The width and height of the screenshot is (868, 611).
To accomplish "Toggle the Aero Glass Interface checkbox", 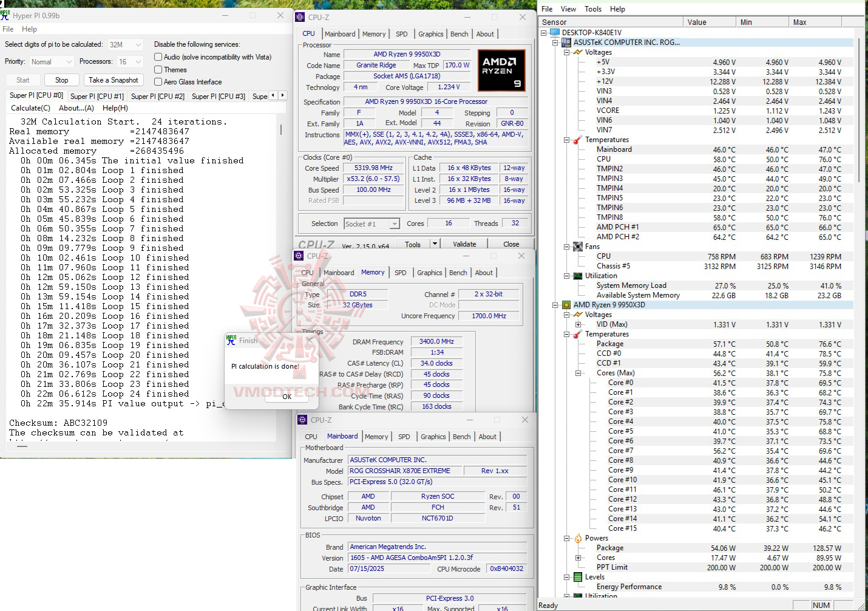I will [x=159, y=82].
